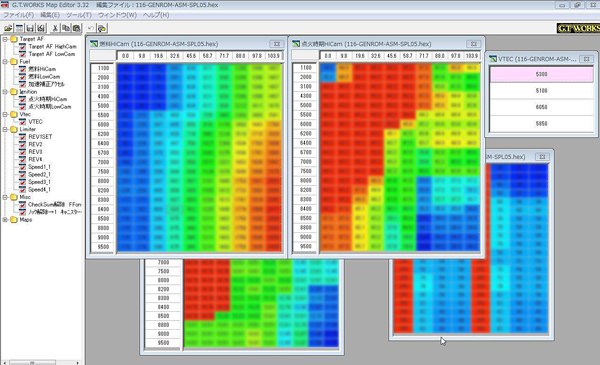Viewport: 600px width, 365px height.
Task: Click the Save floppy disk toolbar icon
Action: pyautogui.click(x=30, y=28)
